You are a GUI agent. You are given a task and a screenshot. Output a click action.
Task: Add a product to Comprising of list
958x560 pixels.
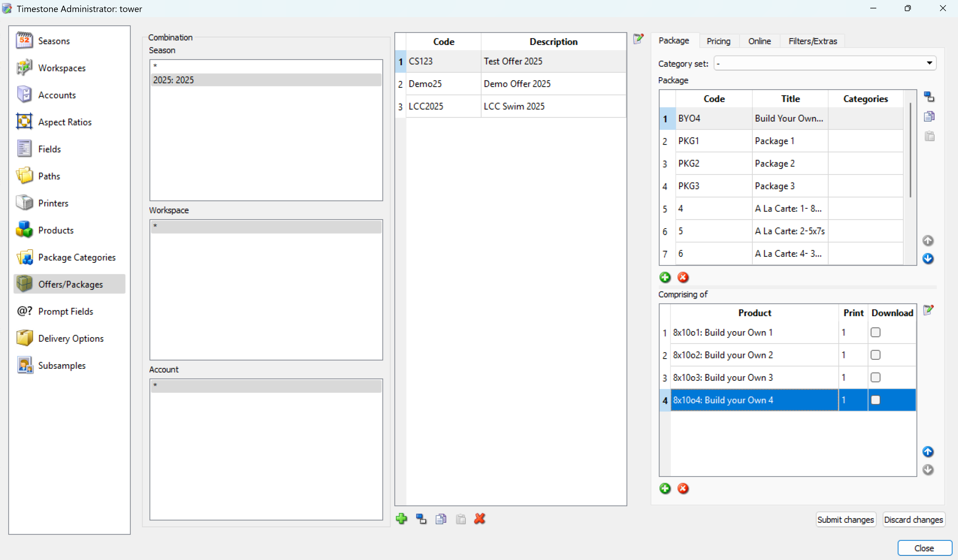pos(665,488)
